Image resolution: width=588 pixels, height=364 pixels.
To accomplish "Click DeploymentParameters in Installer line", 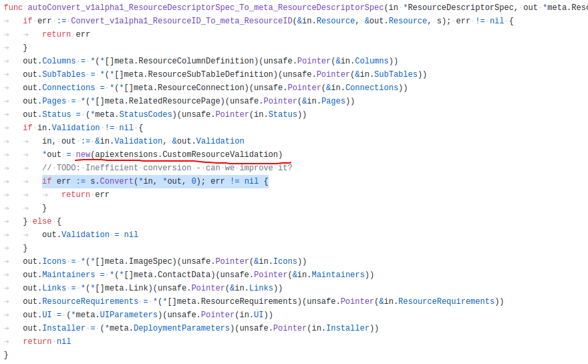I will [x=182, y=328].
